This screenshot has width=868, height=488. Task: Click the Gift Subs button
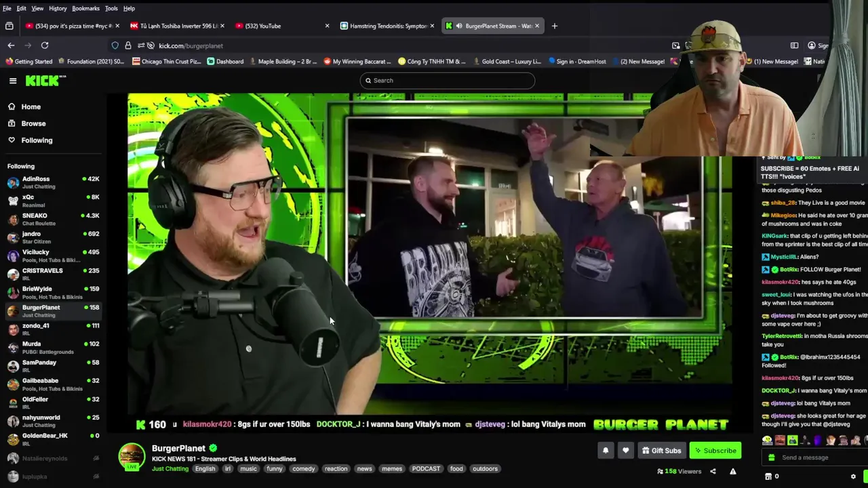(661, 450)
